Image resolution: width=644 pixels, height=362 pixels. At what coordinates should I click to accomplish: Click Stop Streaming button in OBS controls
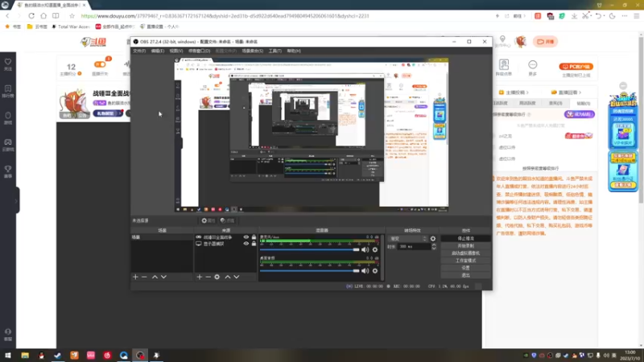point(465,238)
